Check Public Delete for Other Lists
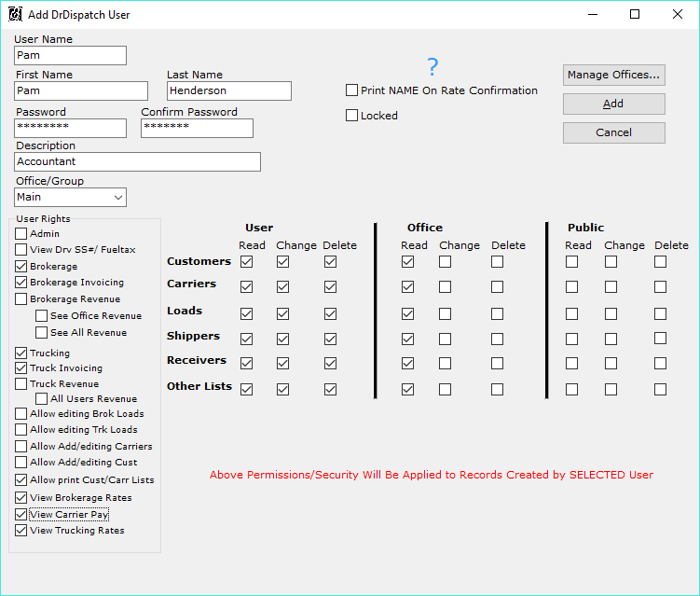This screenshot has width=700, height=596. (660, 390)
